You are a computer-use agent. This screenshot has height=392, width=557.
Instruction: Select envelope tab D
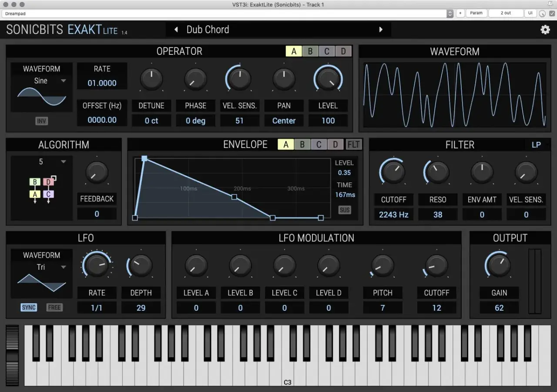click(x=336, y=144)
